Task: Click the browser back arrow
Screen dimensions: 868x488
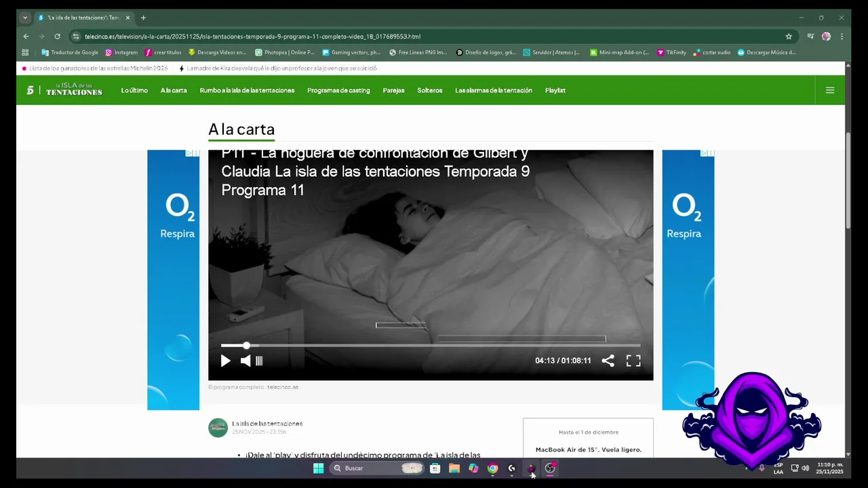Action: [26, 37]
